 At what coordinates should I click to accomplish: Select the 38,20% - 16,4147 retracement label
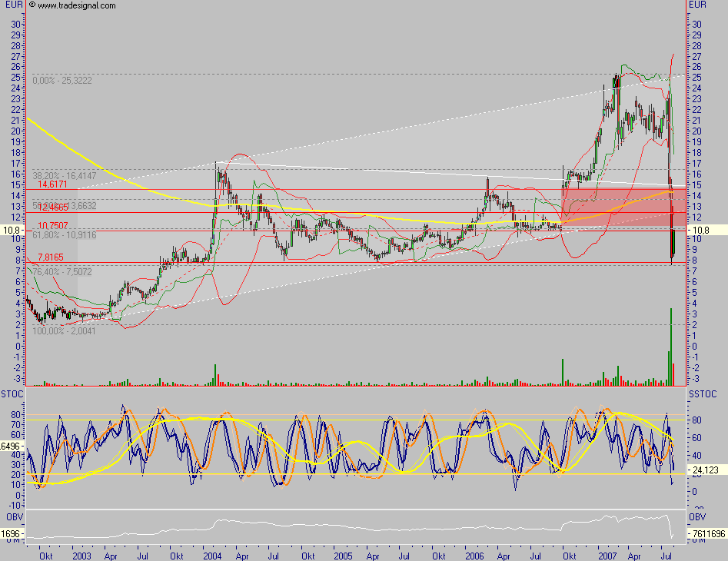[65, 175]
